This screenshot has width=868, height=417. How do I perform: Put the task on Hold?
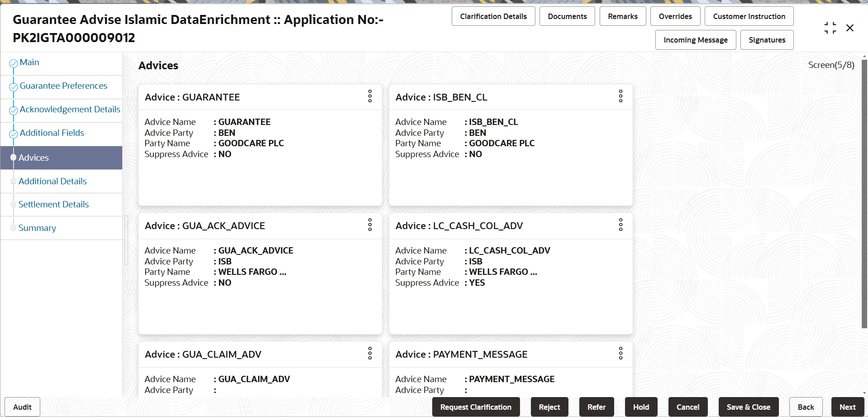(641, 407)
